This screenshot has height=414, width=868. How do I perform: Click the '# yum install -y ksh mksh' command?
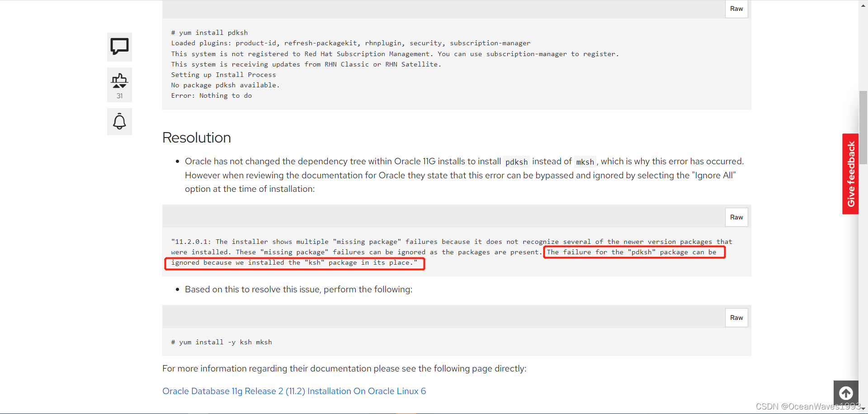coord(222,342)
